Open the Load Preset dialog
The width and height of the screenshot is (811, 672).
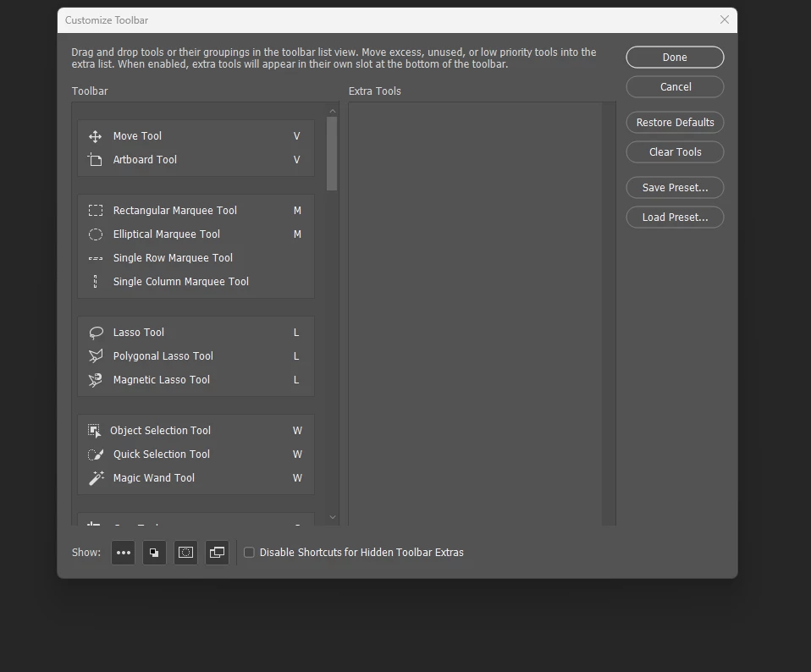tap(675, 218)
